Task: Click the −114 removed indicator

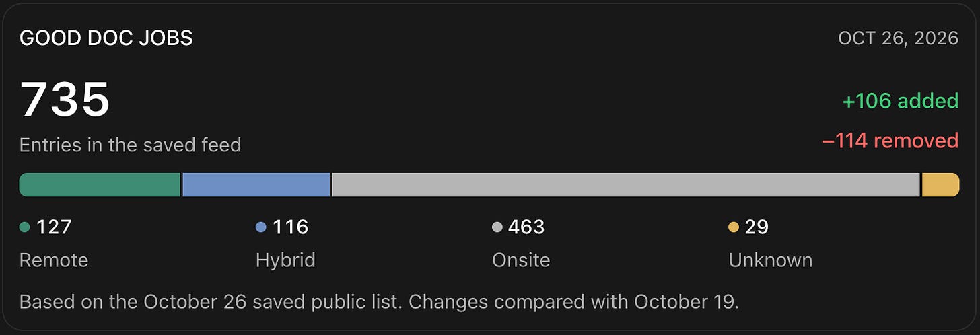Action: [x=890, y=141]
